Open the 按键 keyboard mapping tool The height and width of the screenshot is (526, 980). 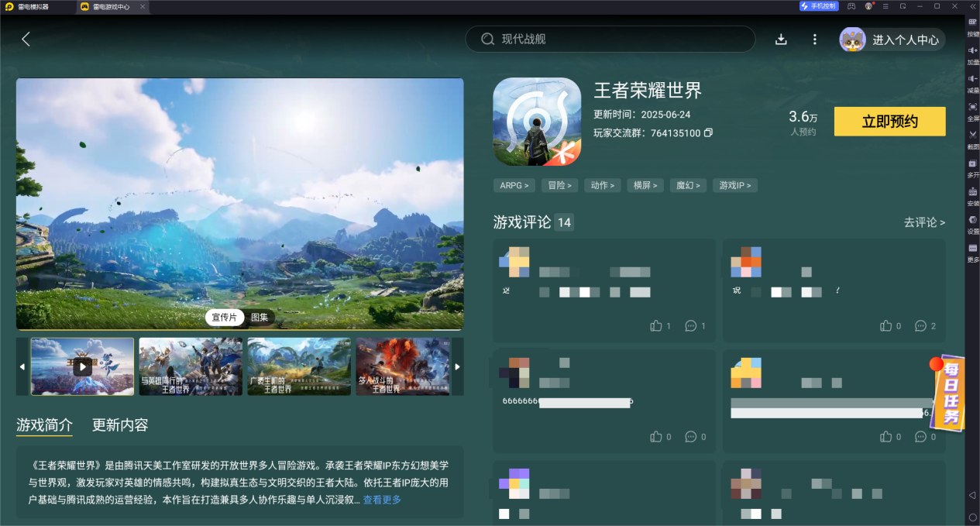tap(973, 27)
